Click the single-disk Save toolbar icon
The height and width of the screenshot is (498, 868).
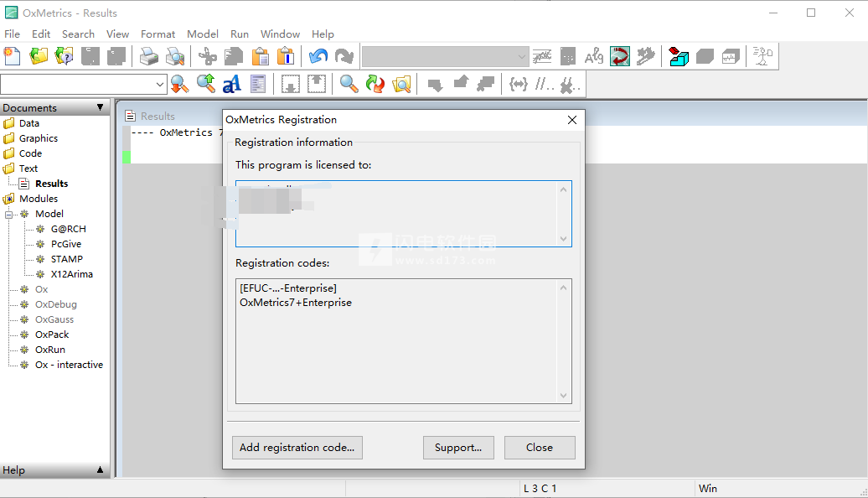pos(90,56)
